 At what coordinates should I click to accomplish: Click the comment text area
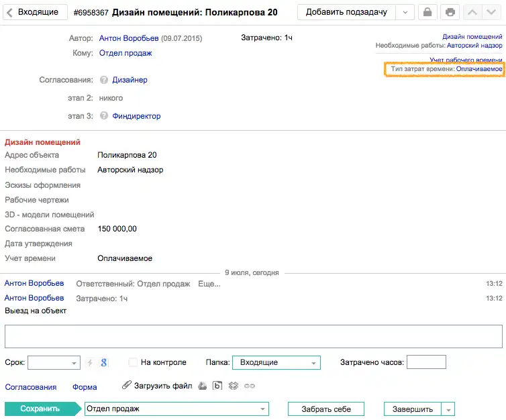click(x=253, y=336)
